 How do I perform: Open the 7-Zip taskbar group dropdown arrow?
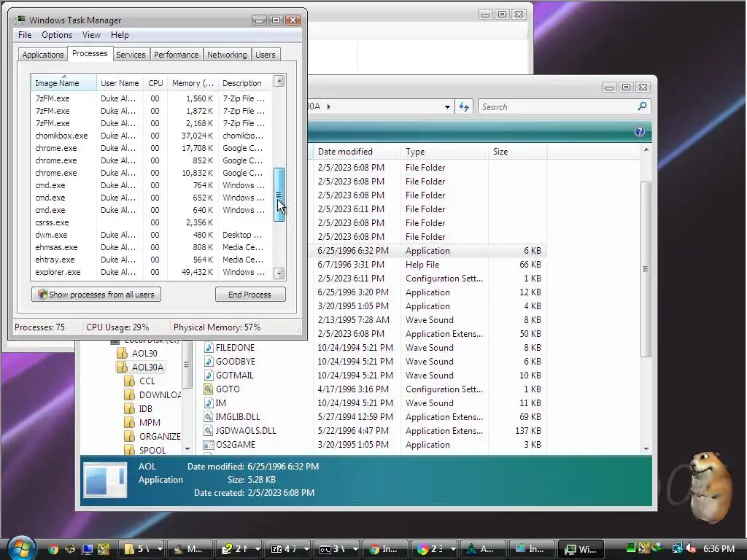pos(306,549)
